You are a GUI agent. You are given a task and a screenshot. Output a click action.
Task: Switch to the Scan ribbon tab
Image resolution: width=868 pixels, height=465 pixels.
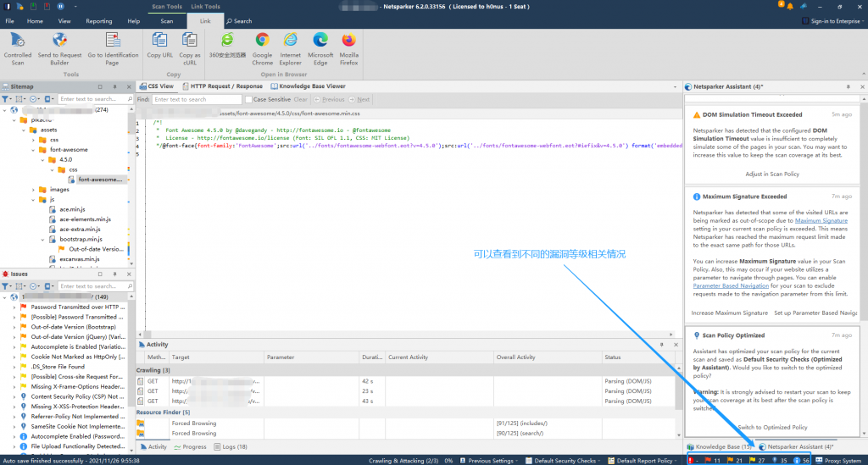[167, 21]
